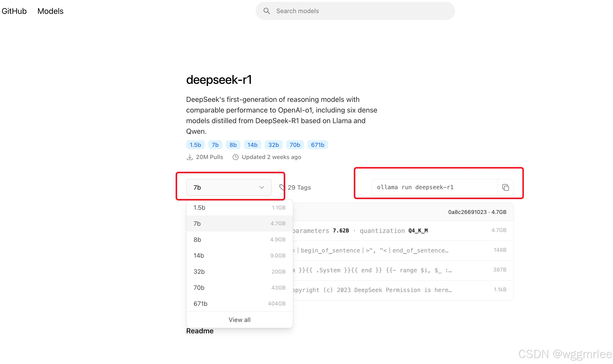Image resolution: width=613 pixels, height=364 pixels.
Task: Open the GitHub navigation link
Action: 14,11
